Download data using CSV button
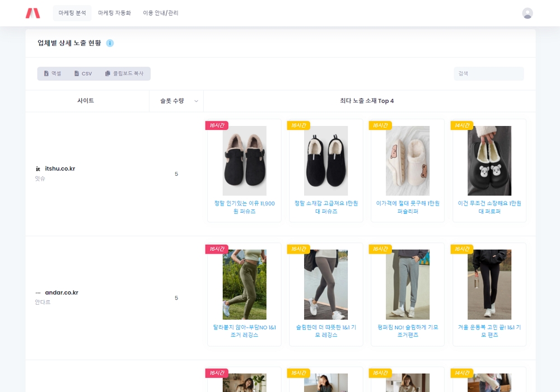The width and height of the screenshot is (560, 392). pos(83,73)
